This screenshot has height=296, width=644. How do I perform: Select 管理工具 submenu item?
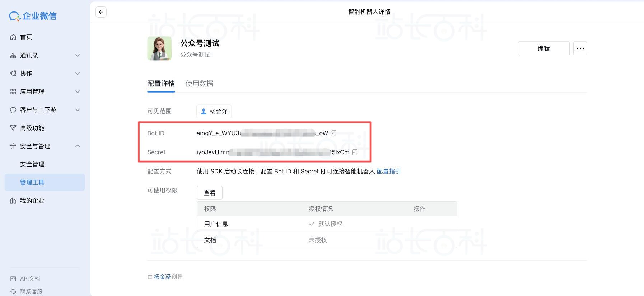[45, 182]
